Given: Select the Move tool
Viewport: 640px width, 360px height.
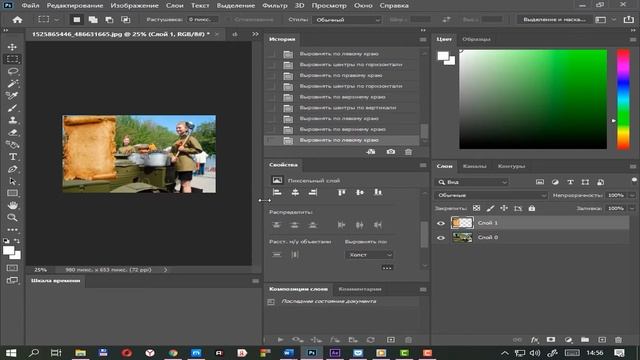Looking at the screenshot, I should tap(12, 47).
